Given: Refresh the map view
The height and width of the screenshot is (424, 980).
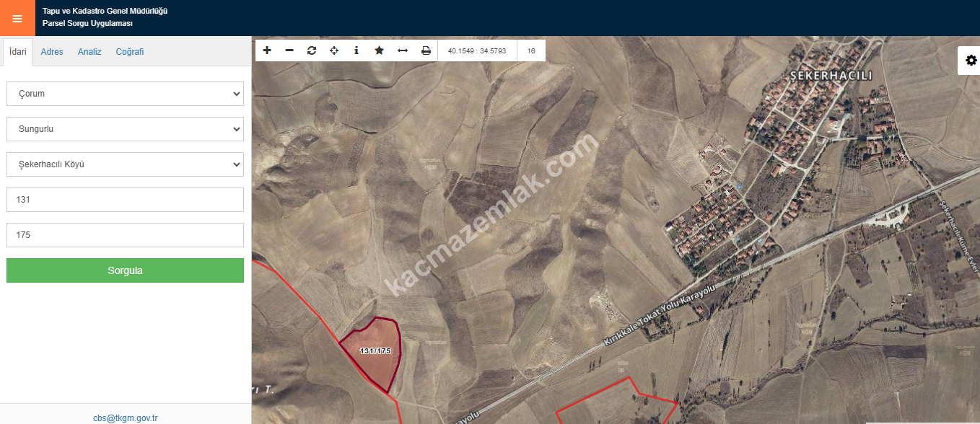Looking at the screenshot, I should pos(312,50).
